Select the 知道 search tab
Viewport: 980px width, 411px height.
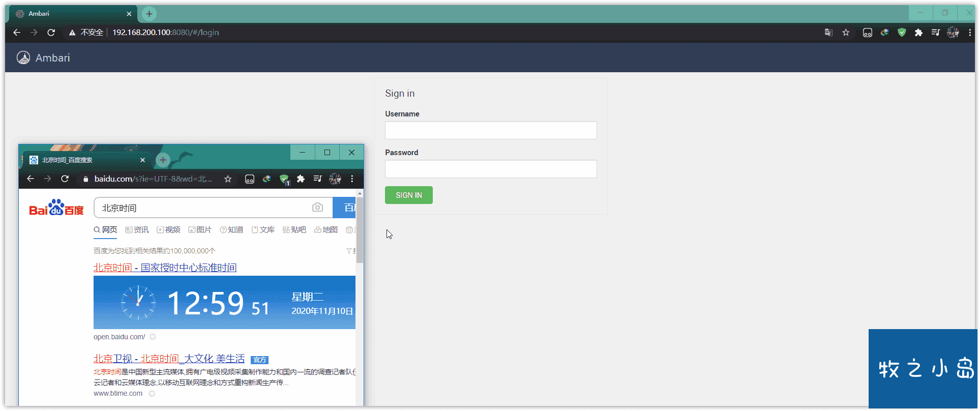(231, 230)
